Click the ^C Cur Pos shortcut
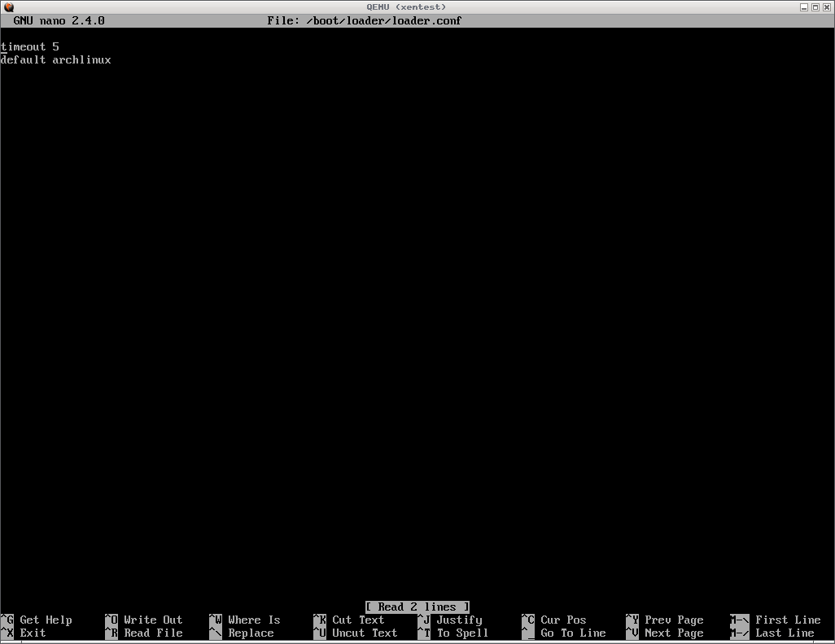This screenshot has height=644, width=835. 554,620
